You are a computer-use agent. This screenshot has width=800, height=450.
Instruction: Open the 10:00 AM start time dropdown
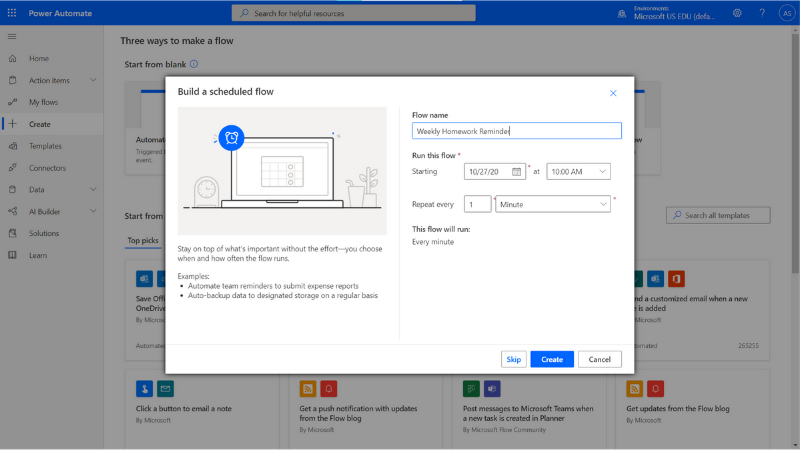[x=578, y=171]
